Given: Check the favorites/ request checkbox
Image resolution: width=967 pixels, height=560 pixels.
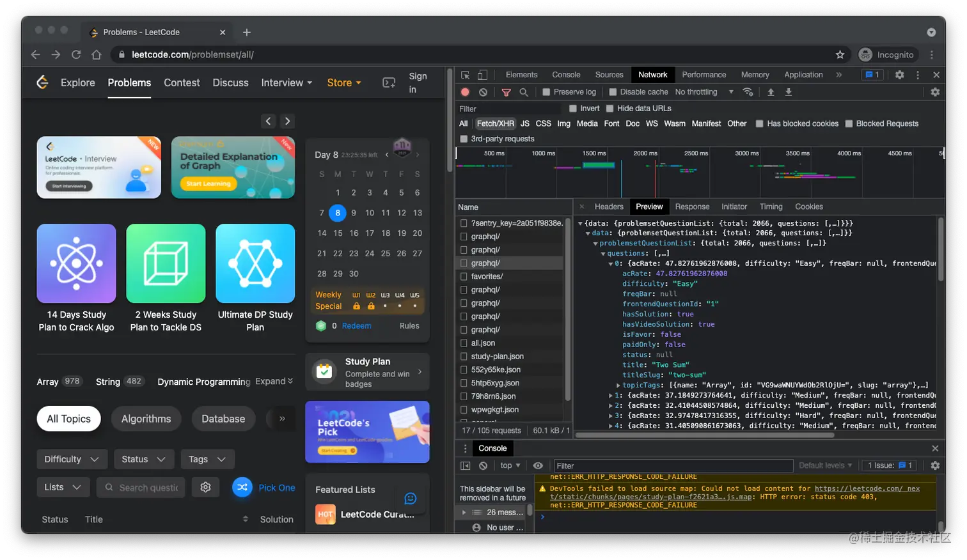Looking at the screenshot, I should click(x=464, y=276).
